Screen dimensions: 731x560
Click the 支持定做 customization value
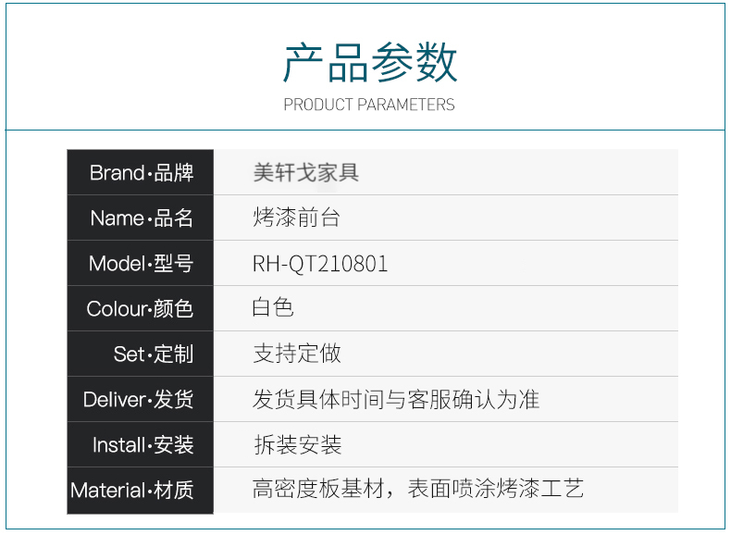pyautogui.click(x=297, y=354)
